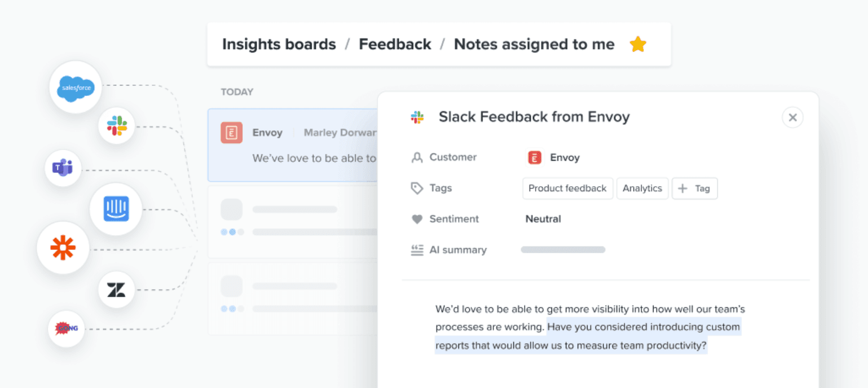Screen dimensions: 868x388
Task: Open the Neutral sentiment selector
Action: (543, 219)
